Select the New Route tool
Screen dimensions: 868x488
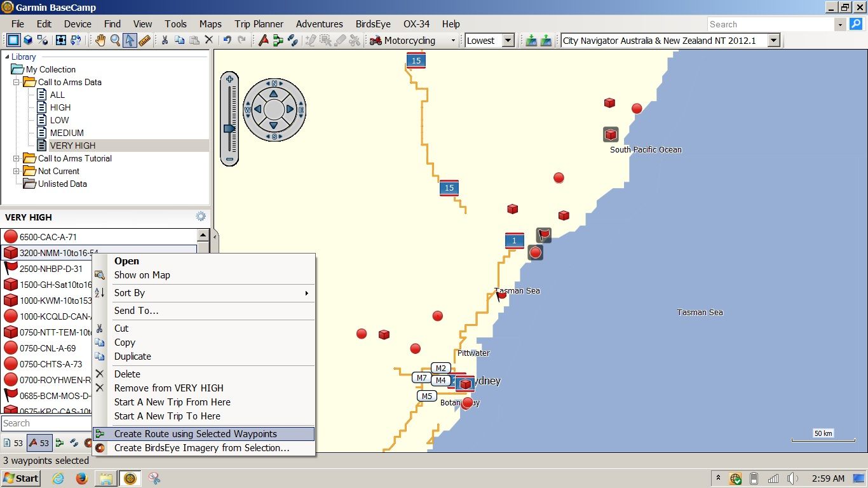pos(278,40)
